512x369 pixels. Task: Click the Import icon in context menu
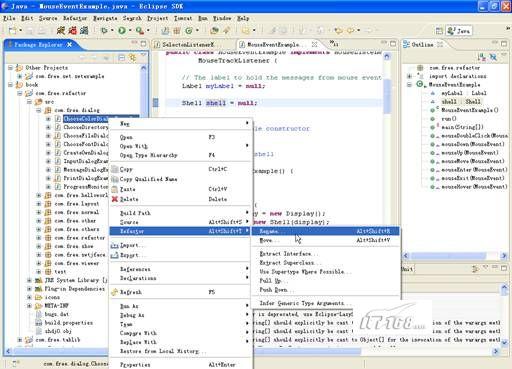115,246
